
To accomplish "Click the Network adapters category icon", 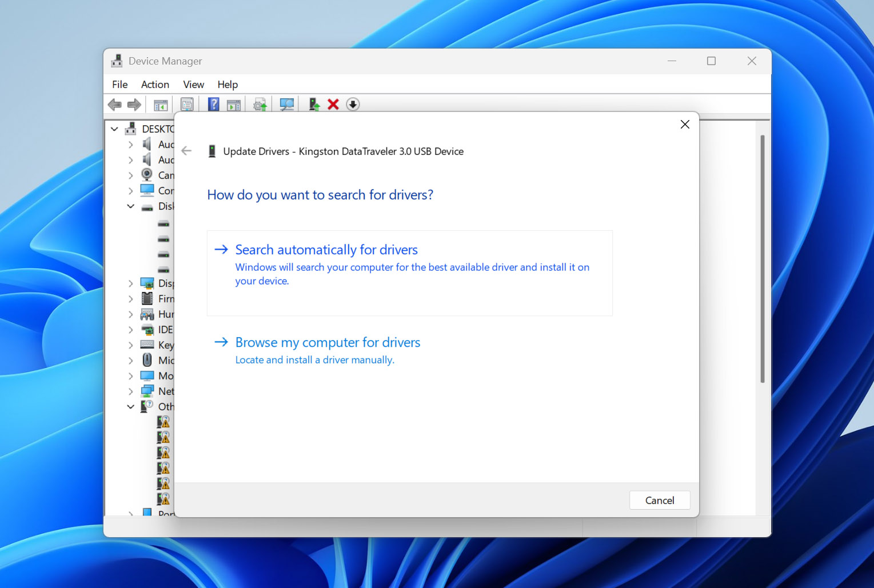I will click(147, 391).
